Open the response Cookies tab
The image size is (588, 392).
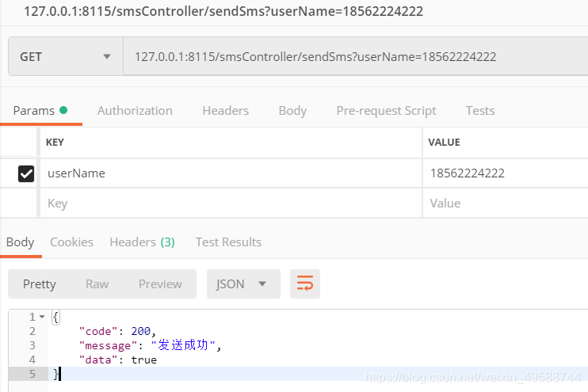tap(71, 242)
